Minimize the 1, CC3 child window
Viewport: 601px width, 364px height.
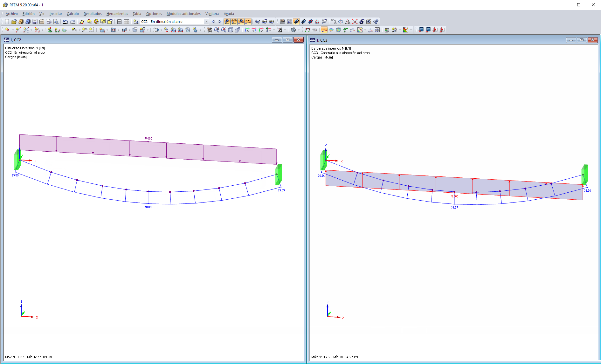point(571,40)
